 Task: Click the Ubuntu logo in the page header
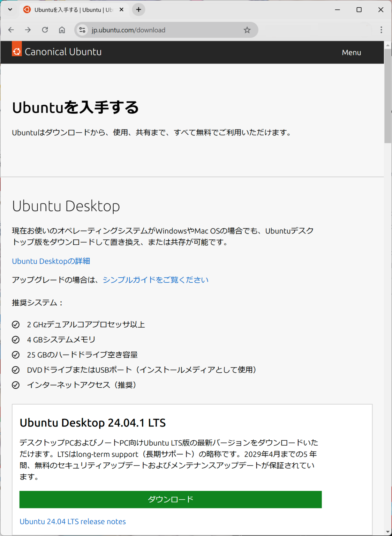(16, 52)
